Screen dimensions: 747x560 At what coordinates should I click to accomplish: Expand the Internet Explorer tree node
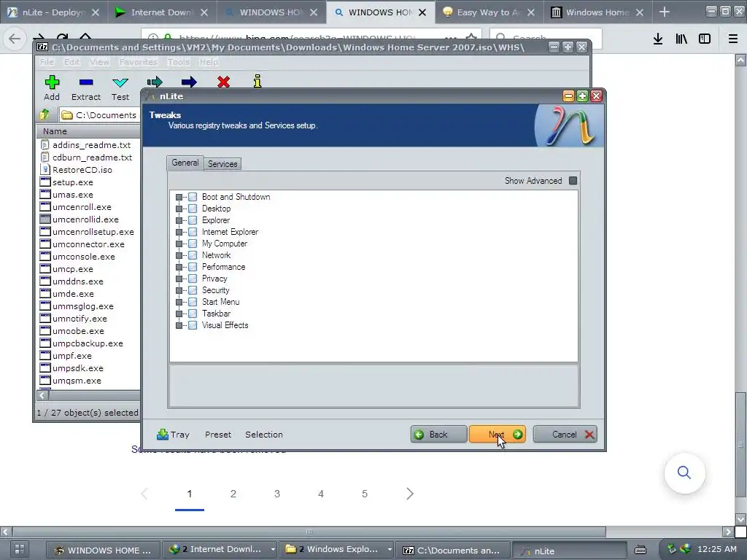[179, 232]
